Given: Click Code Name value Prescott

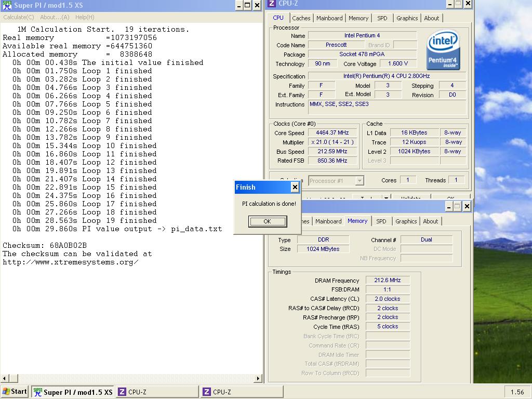Looking at the screenshot, I should [336, 45].
